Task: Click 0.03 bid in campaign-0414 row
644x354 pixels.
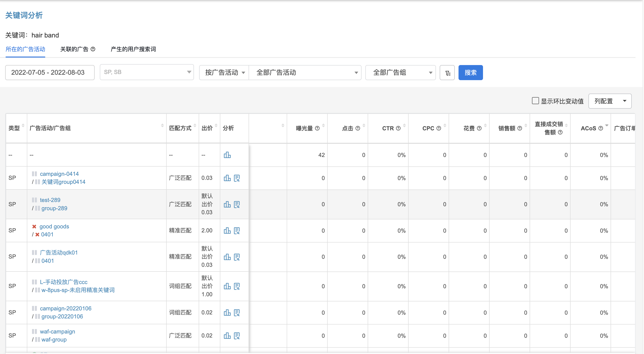Action: [207, 178]
